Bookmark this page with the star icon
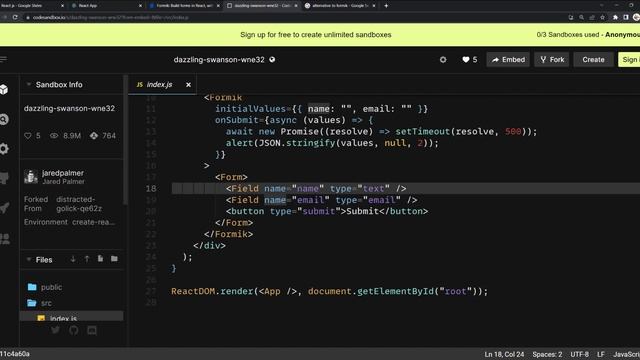640x360 pixels. pos(602,17)
